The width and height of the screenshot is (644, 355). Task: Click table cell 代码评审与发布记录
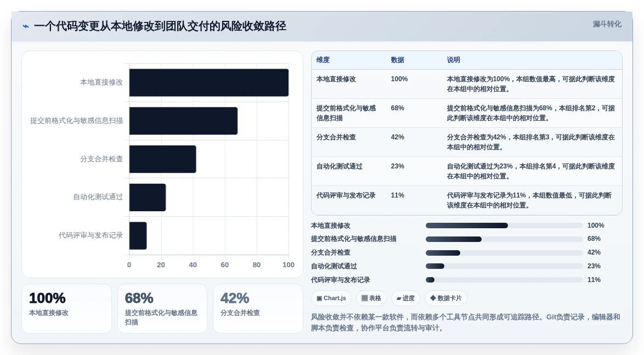346,195
